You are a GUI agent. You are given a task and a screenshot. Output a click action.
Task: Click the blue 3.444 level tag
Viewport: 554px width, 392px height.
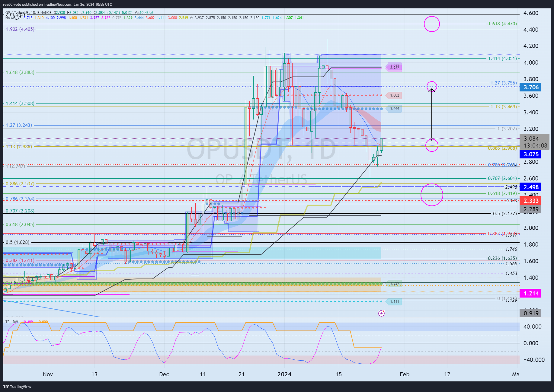tap(394, 108)
